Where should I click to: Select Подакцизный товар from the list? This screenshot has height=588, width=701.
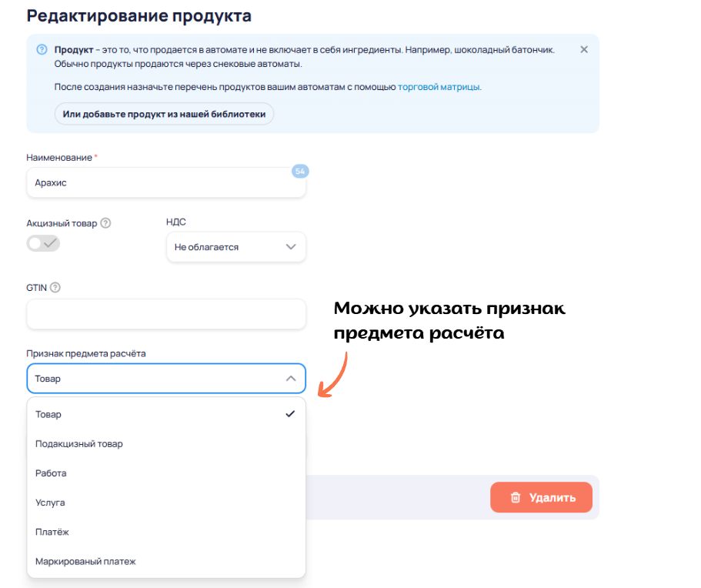click(79, 444)
